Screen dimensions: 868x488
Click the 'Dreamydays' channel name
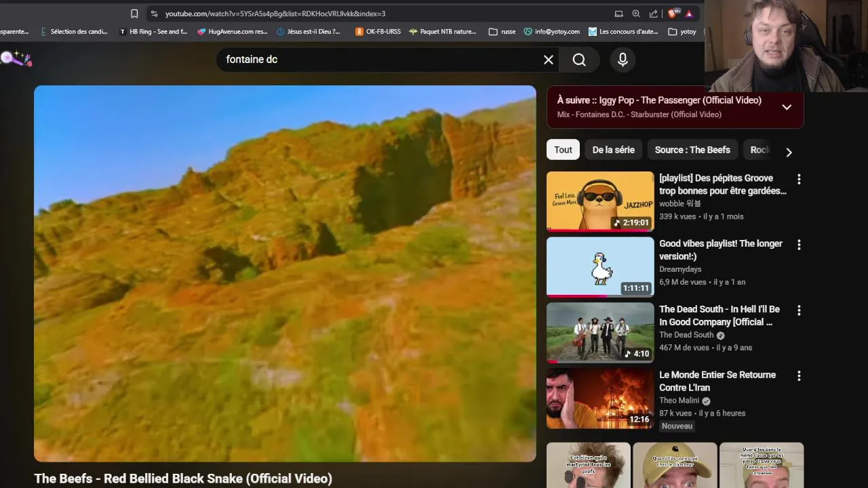point(680,269)
